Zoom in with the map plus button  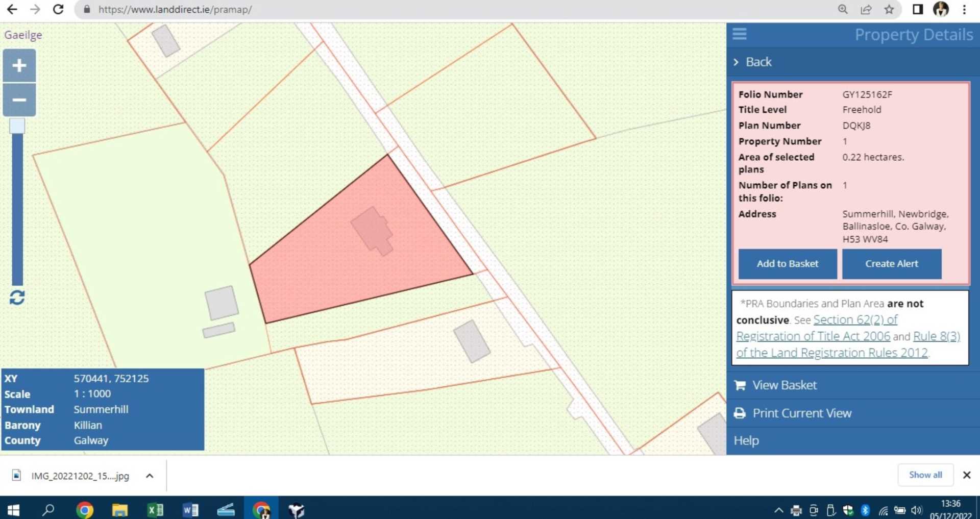coord(19,65)
